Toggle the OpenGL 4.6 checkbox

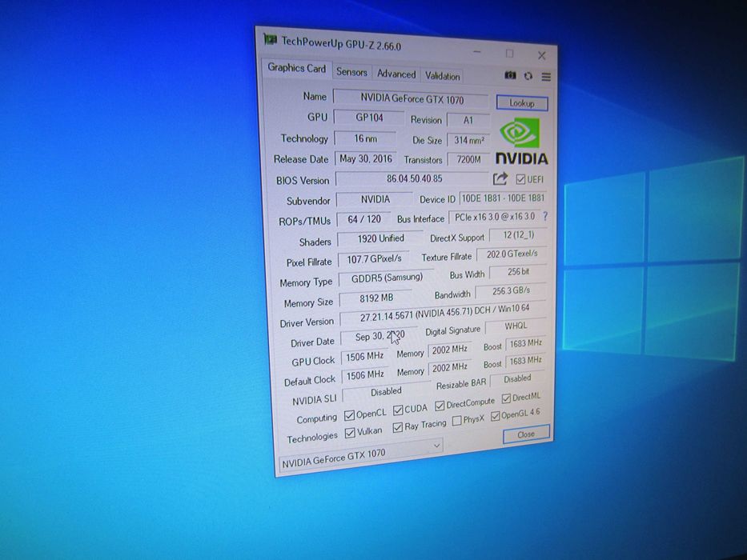click(x=495, y=416)
